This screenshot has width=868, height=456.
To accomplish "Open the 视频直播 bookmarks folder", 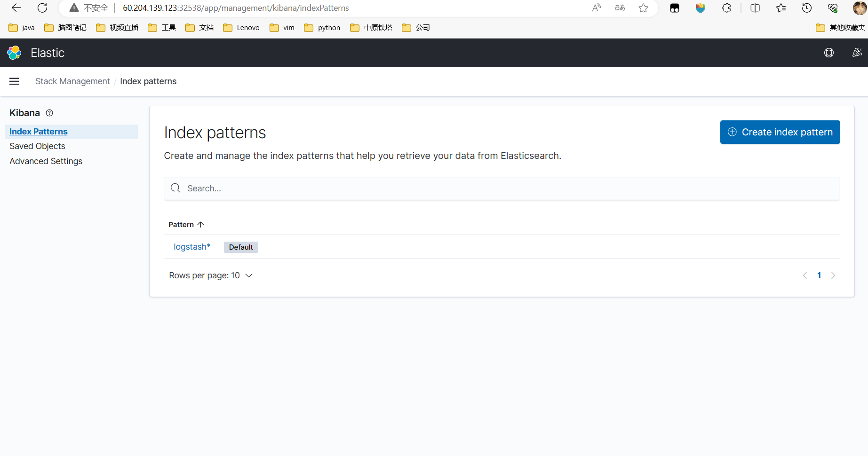I will tap(117, 28).
